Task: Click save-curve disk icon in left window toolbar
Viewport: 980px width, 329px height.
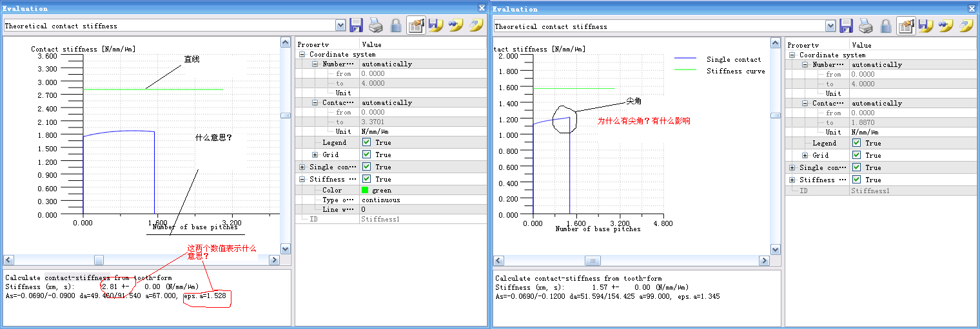Action: coord(436,26)
